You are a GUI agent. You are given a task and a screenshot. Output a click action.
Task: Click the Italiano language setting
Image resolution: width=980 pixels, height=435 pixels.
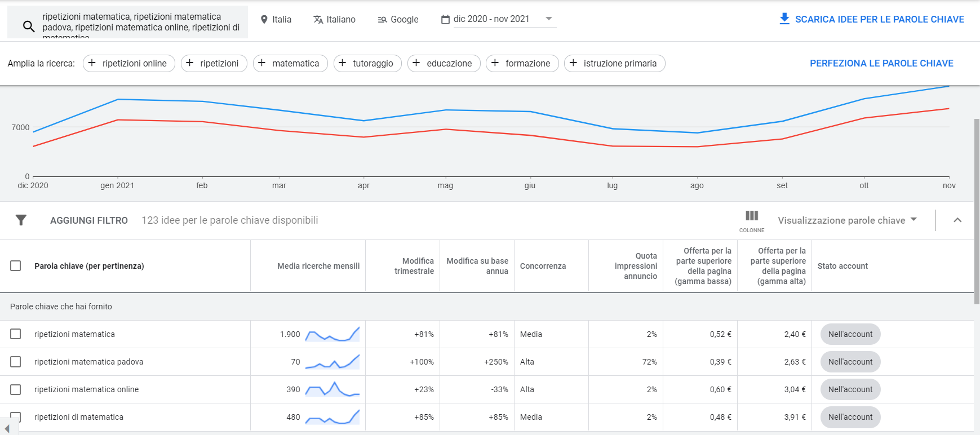334,19
